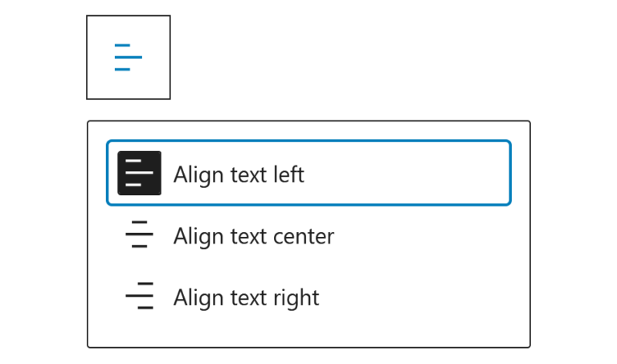Choose the "Align text center" menu option
The image size is (617, 364).
pos(308,234)
